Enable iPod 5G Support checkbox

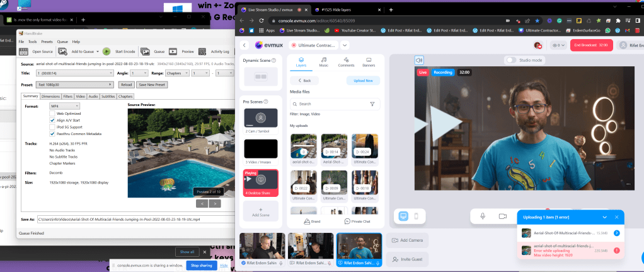coord(52,127)
